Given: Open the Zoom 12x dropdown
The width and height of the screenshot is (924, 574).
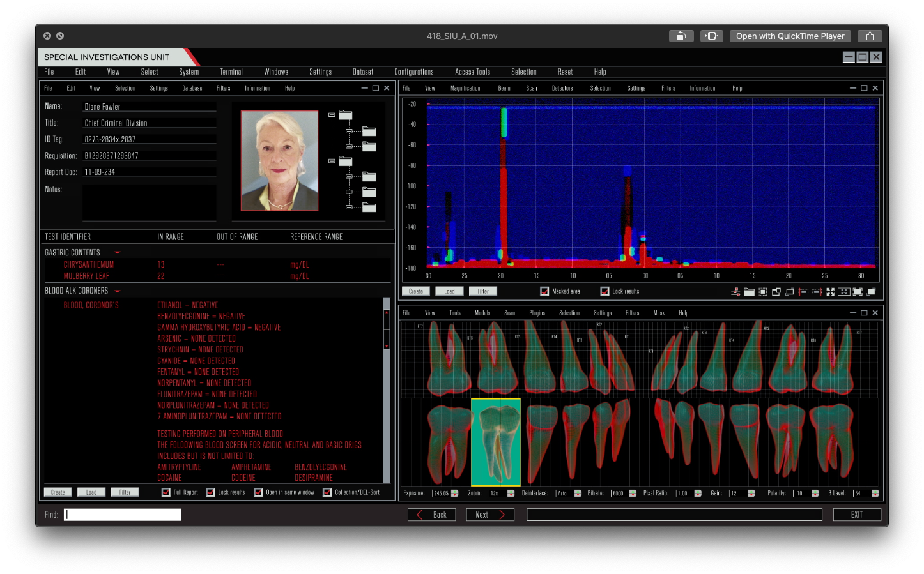Looking at the screenshot, I should click(511, 494).
